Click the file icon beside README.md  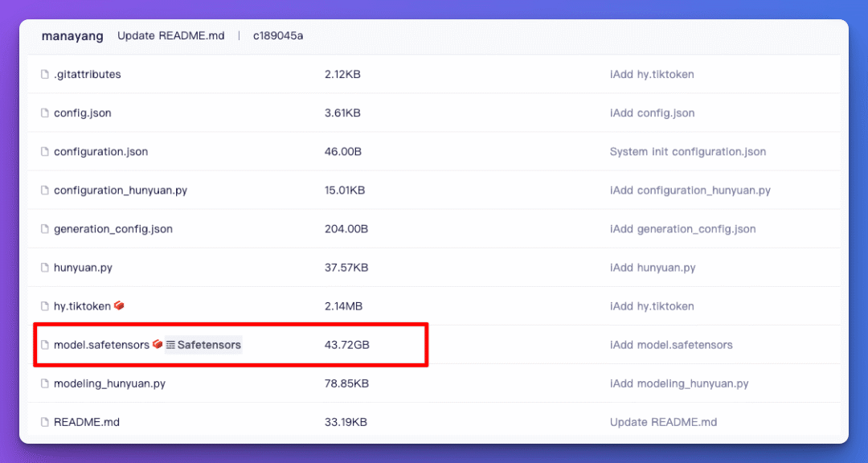pyautogui.click(x=45, y=423)
